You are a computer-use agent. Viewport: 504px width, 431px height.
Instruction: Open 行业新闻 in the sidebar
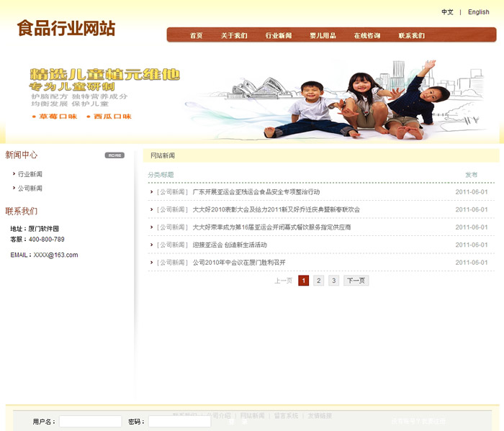[x=30, y=174]
